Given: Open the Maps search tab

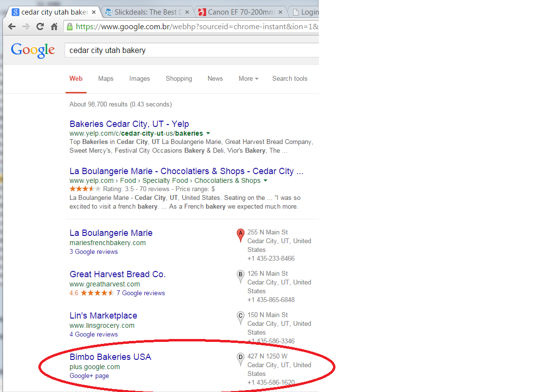Looking at the screenshot, I should coord(105,79).
